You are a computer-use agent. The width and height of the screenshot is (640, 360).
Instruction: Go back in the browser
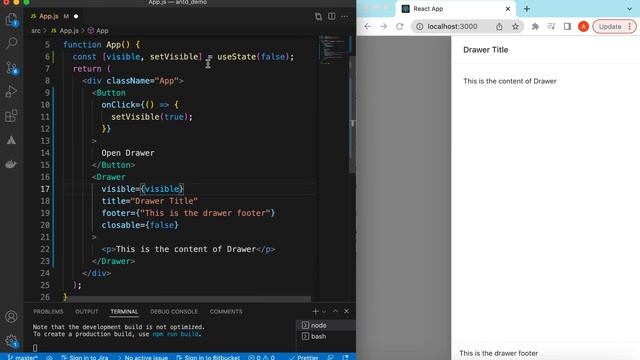[x=368, y=27]
